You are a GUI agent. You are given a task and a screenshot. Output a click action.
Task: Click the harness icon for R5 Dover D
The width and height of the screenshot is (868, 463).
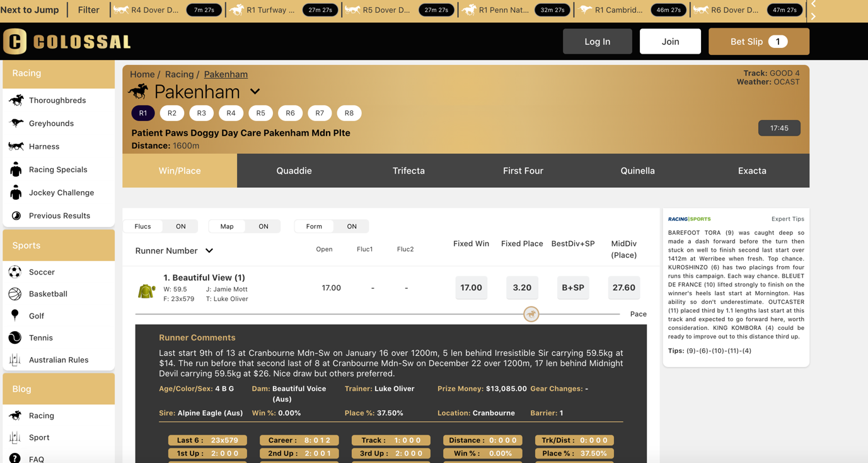pos(353,9)
